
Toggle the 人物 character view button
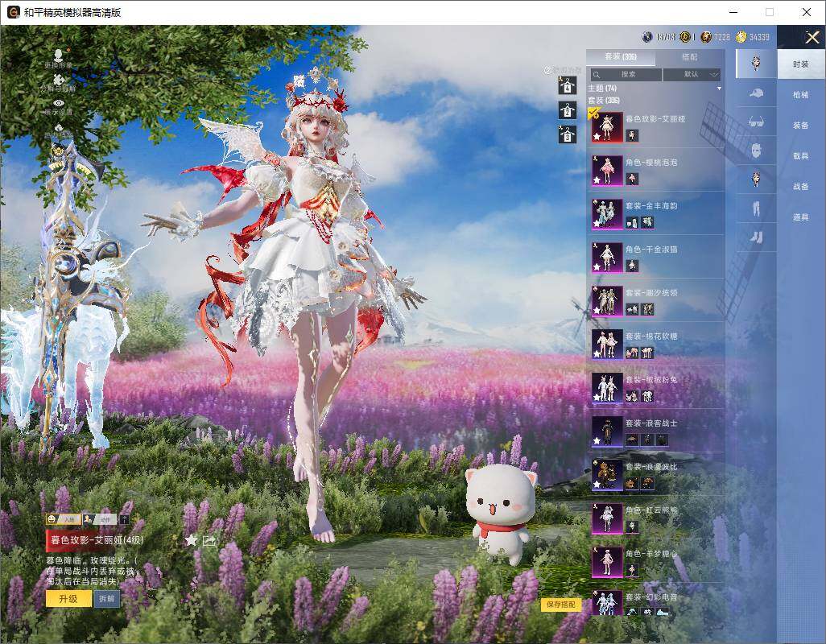tap(64, 519)
